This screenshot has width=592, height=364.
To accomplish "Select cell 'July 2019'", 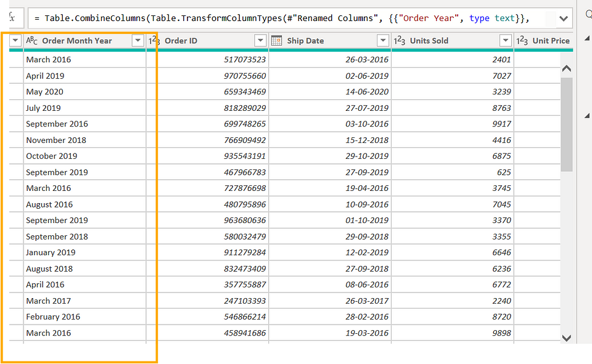I will 85,108.
